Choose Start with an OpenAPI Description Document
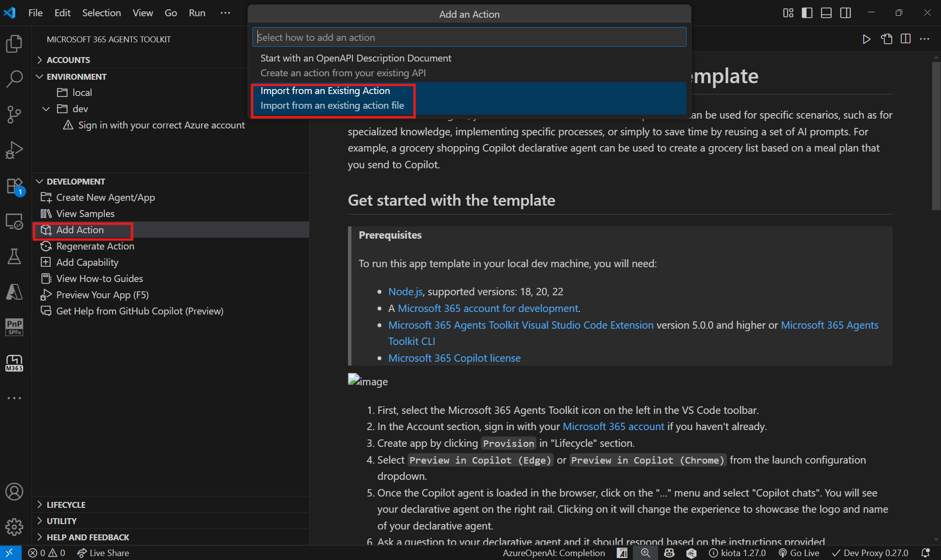Image resolution: width=941 pixels, height=560 pixels. (470, 65)
